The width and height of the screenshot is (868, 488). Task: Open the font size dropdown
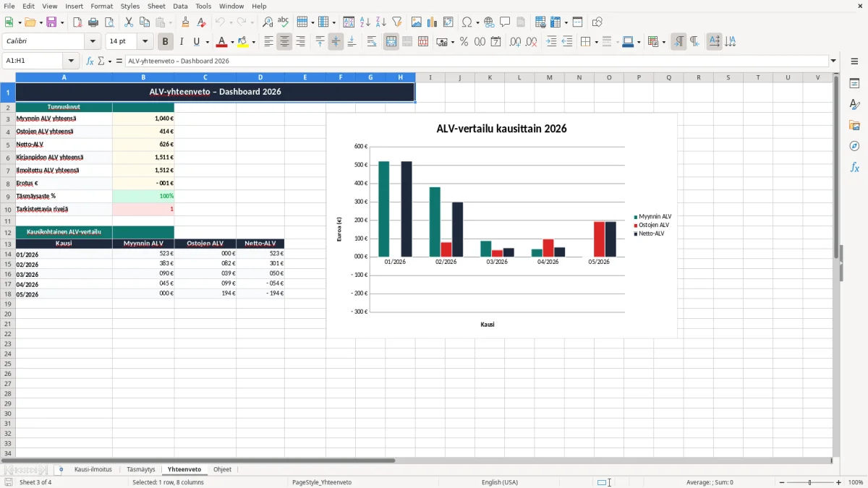[x=145, y=42]
